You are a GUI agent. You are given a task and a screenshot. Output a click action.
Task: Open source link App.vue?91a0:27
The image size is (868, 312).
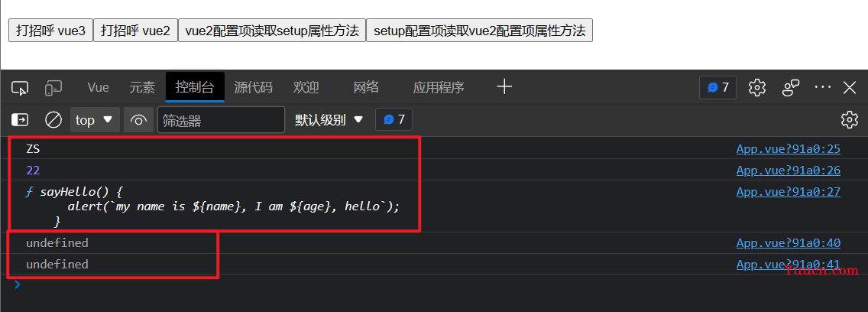click(789, 192)
